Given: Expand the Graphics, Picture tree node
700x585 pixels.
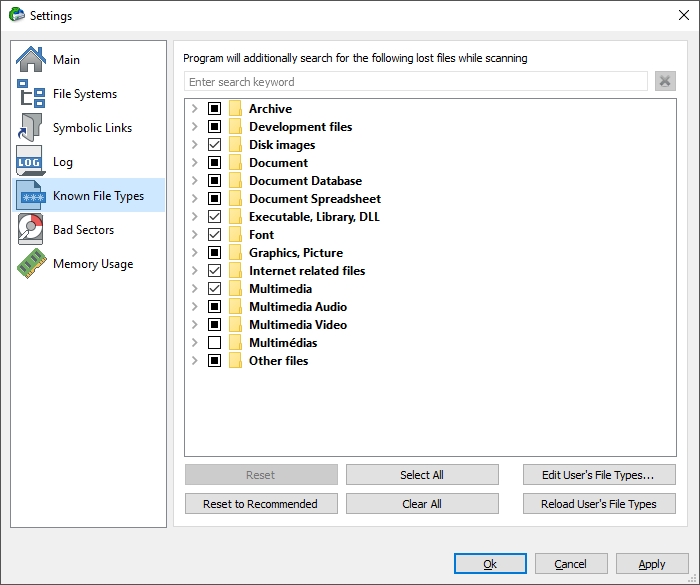Looking at the screenshot, I should (195, 252).
